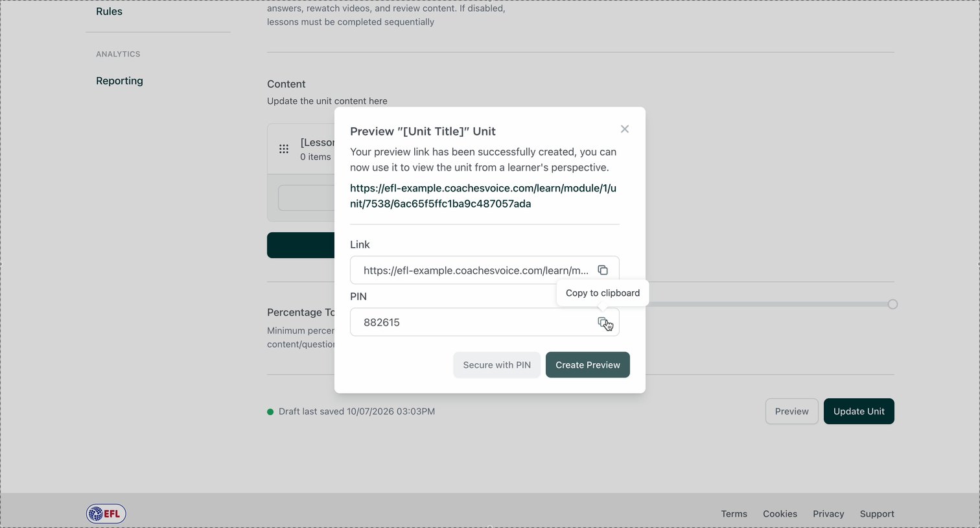Close the Preview Unit dialog

click(x=625, y=129)
